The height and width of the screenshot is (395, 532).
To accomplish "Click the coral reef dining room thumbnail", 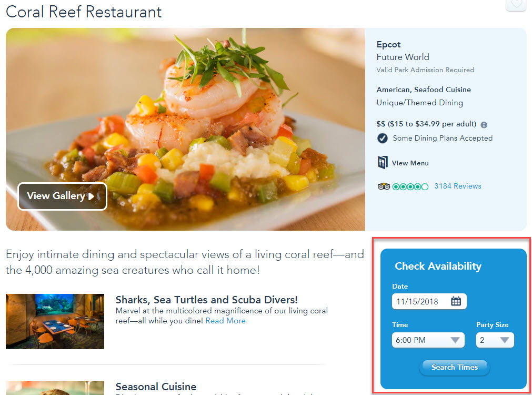I will (55, 321).
